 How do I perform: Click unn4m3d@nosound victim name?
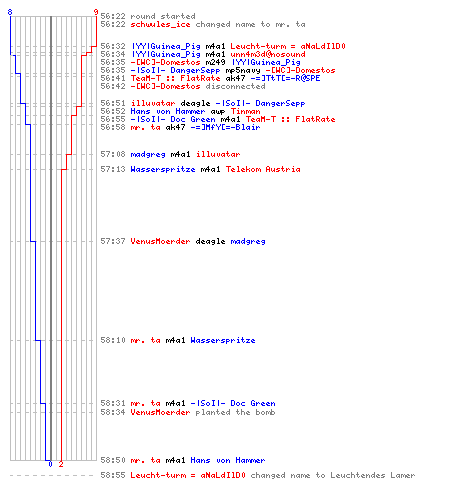[268, 54]
